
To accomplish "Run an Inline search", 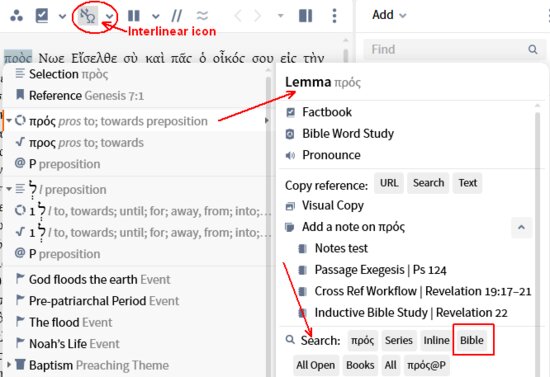I will (x=436, y=341).
